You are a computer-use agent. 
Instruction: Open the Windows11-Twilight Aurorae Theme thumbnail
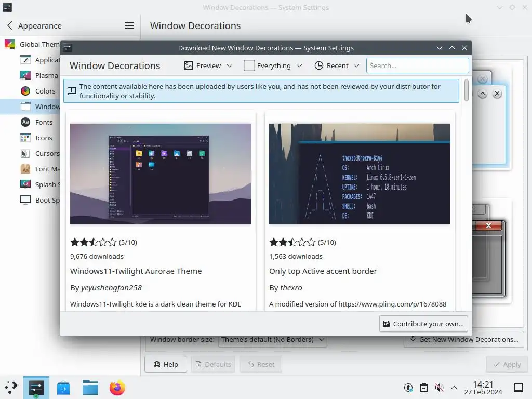point(161,174)
